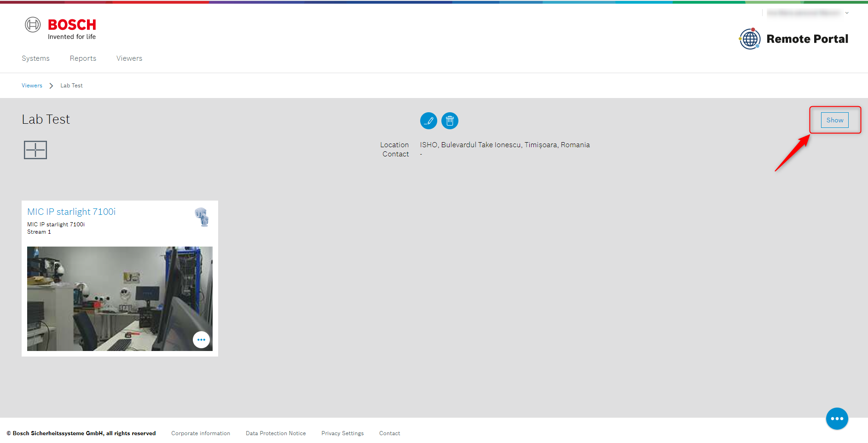Open the Systems menu
Viewport: 868px width, 443px height.
35,58
